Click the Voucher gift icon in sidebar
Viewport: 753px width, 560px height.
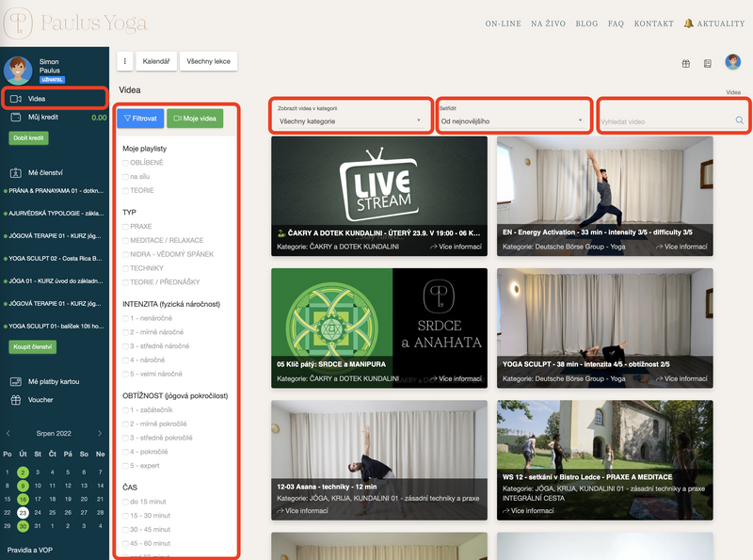[x=16, y=400]
